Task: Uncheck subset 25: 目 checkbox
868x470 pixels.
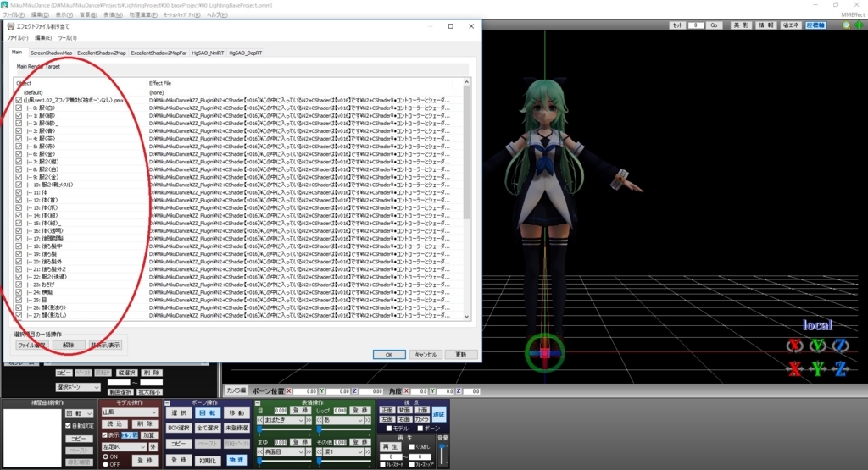Action: click(19, 300)
